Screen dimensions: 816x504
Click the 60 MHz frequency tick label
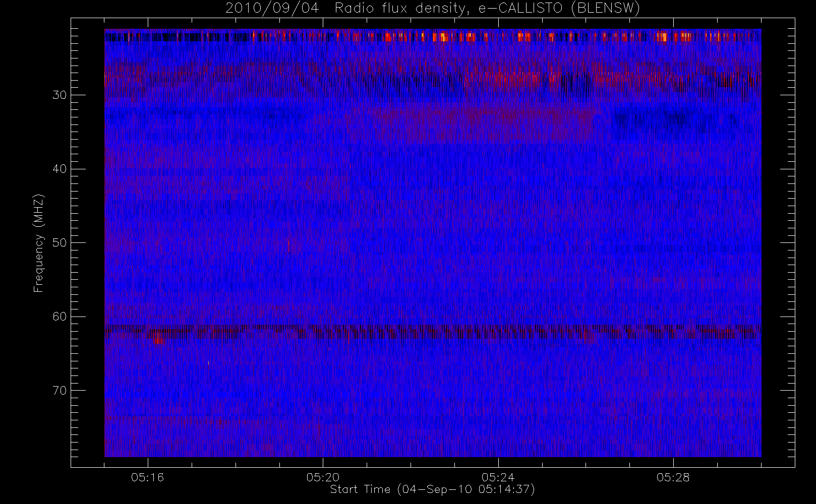click(x=59, y=317)
